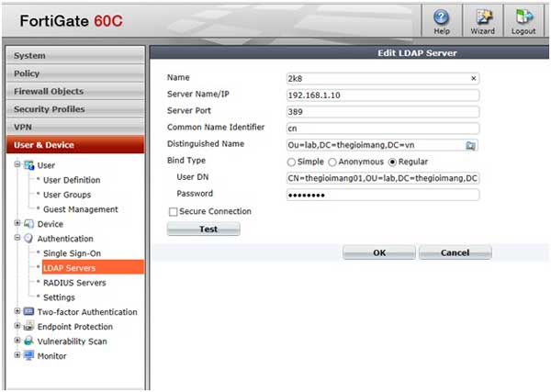Open authentication Settings page
Screen dimensions: 551x392
click(59, 297)
